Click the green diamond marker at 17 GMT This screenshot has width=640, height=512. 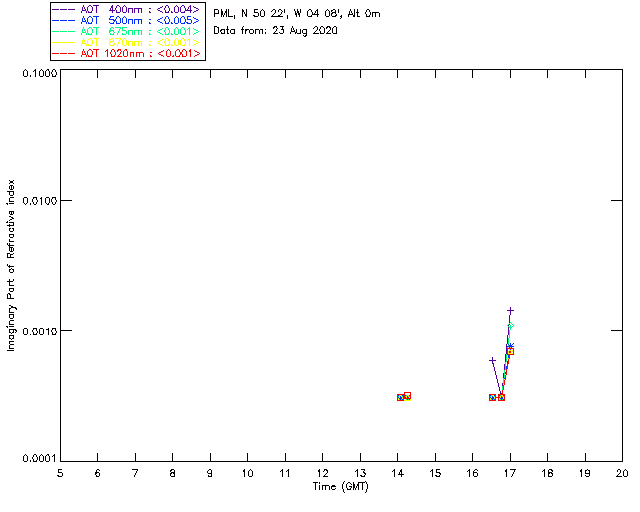510,326
